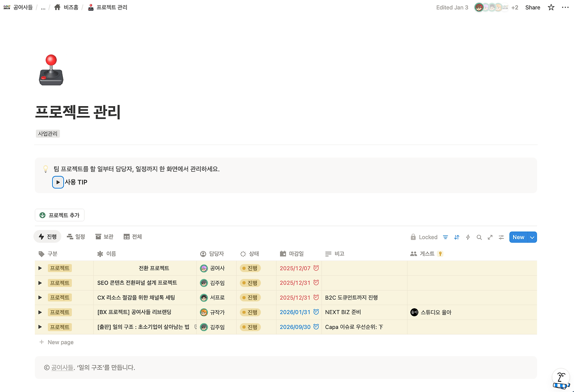This screenshot has width=574, height=392.
Task: Show the +2 additional collaborators
Action: [515, 7]
